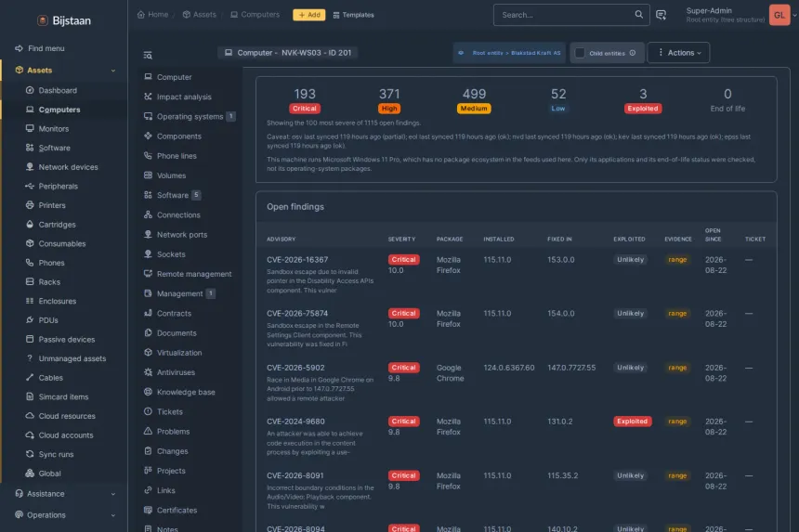Click the PDUs plug icon
The image size is (799, 532).
(30, 319)
